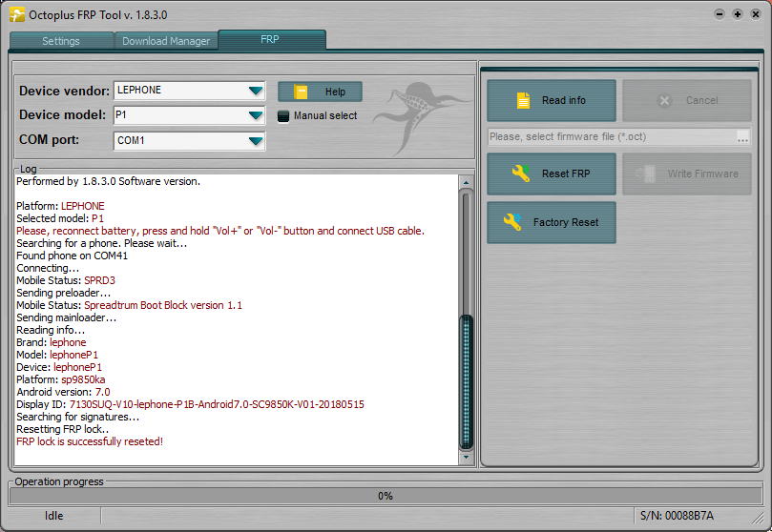The height and width of the screenshot is (532, 772).
Task: Open the Device model dropdown list
Action: coord(255,115)
